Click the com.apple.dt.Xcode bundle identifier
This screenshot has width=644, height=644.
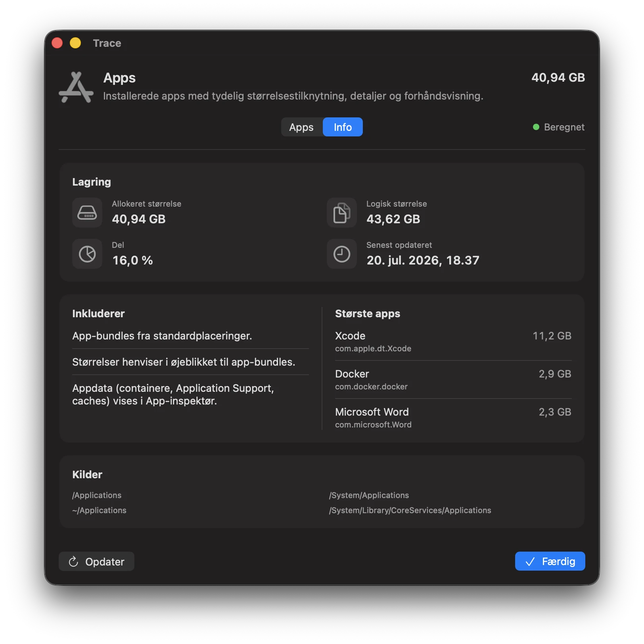(x=373, y=349)
